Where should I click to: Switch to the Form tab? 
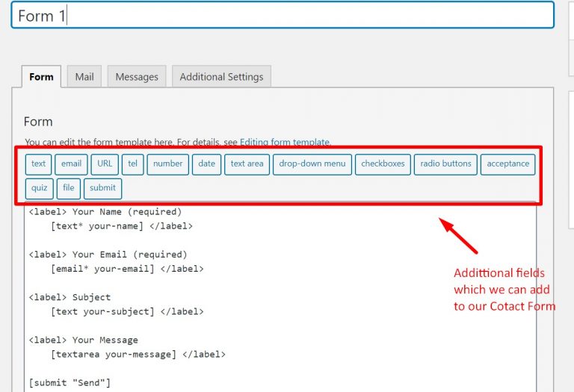pyautogui.click(x=41, y=77)
